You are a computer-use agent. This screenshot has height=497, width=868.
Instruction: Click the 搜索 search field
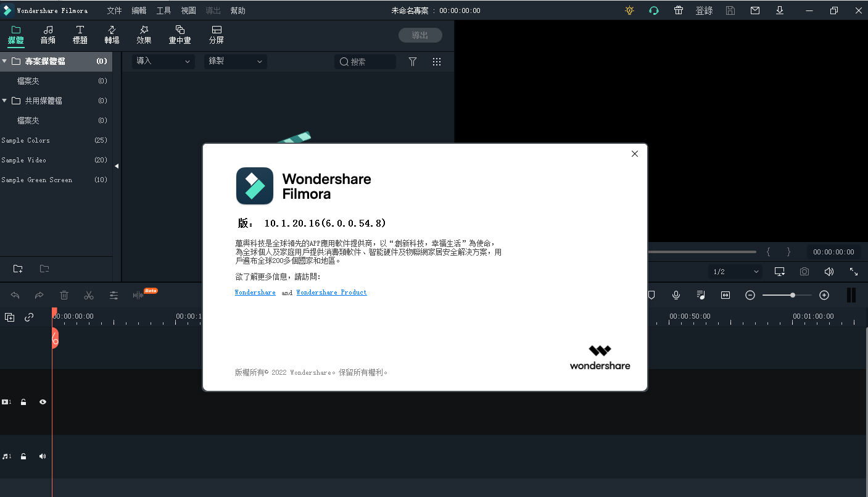(x=365, y=62)
